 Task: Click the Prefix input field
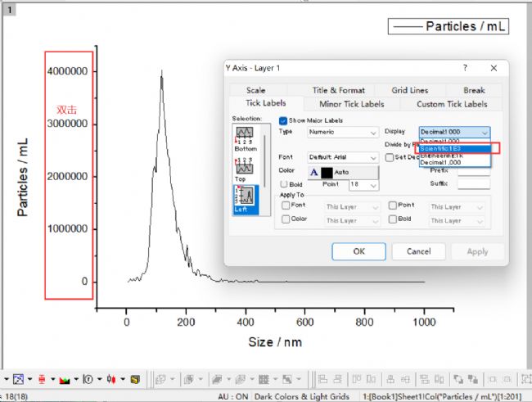click(474, 171)
